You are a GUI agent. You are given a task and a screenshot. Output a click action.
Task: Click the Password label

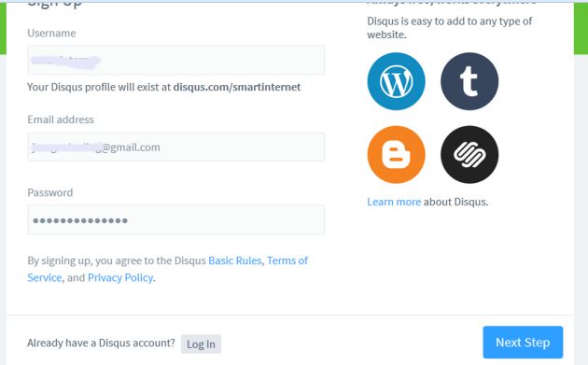click(49, 192)
